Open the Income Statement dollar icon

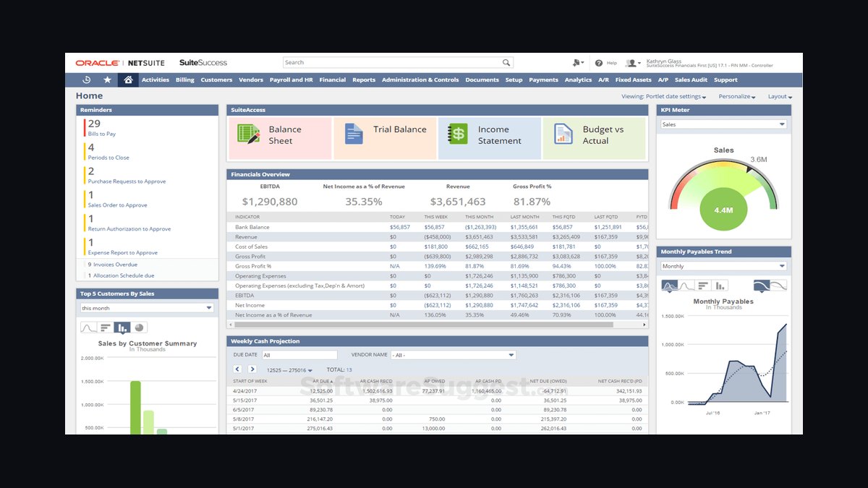click(458, 134)
